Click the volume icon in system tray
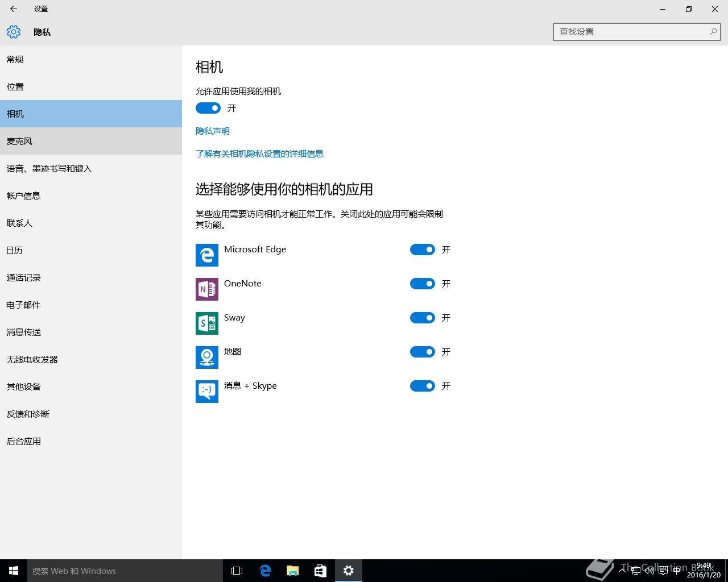The image size is (728, 582). [649, 571]
